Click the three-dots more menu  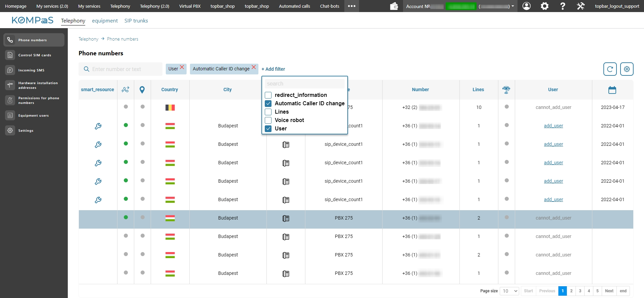click(352, 6)
